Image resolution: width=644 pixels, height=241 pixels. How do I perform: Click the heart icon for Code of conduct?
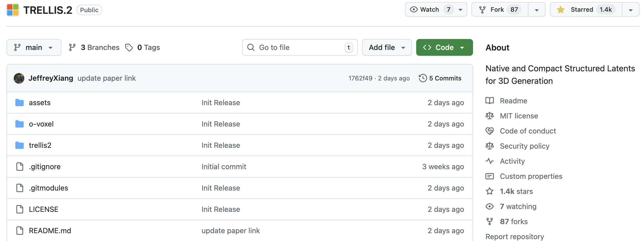click(489, 131)
